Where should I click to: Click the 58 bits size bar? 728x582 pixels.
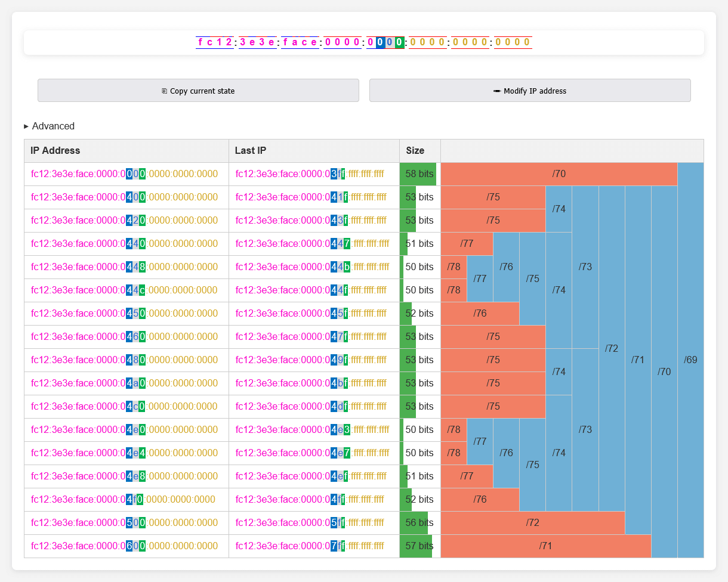(x=419, y=174)
